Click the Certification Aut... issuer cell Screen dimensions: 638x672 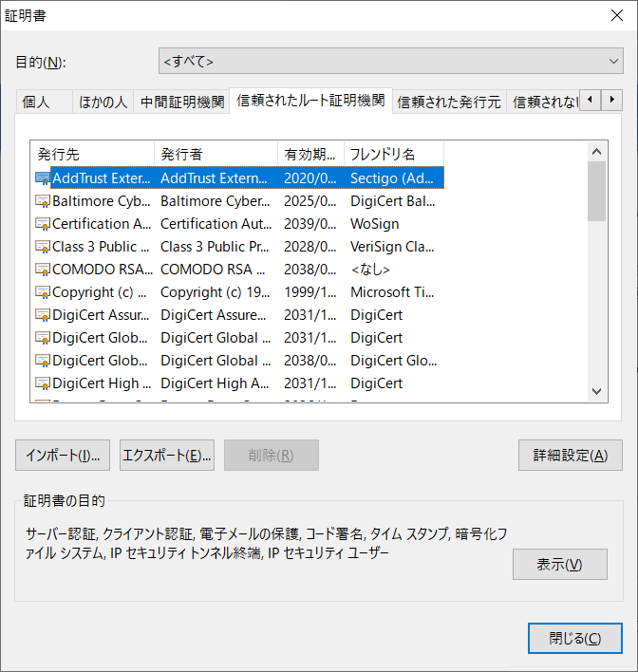(x=216, y=224)
